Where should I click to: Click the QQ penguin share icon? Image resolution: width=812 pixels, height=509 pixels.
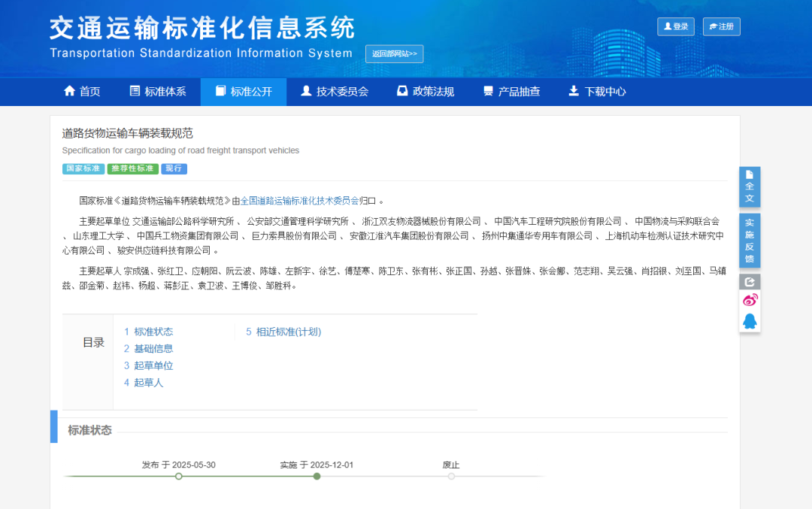750,322
